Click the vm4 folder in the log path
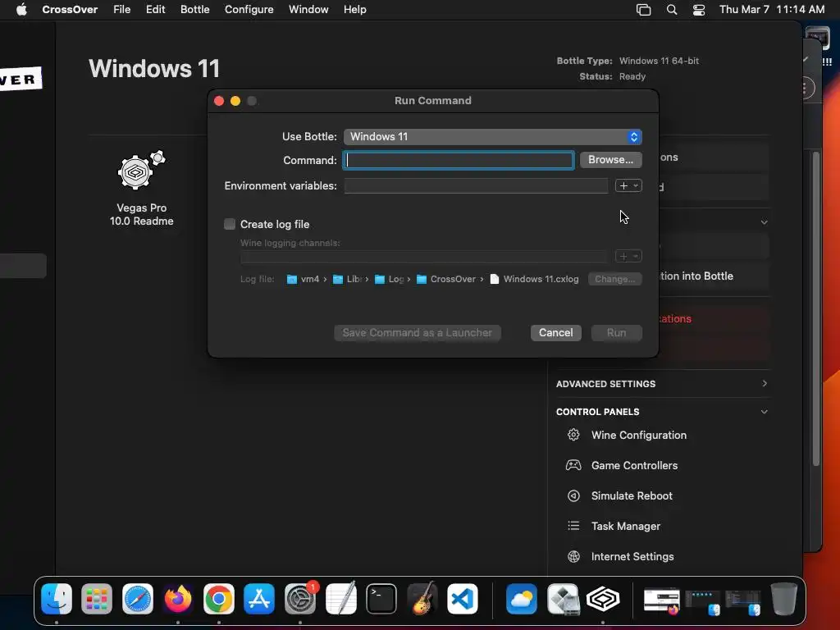This screenshot has width=840, height=630. pos(304,279)
